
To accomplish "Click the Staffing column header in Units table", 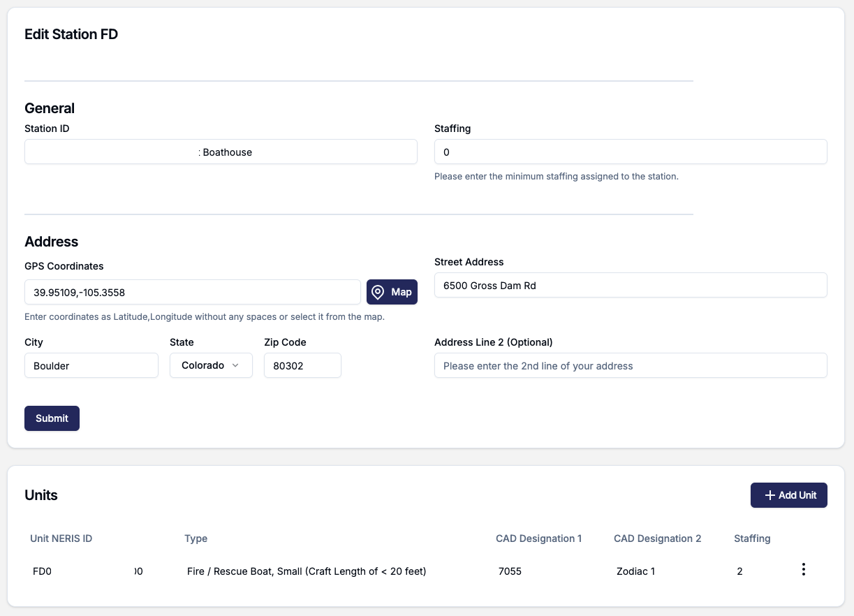I will tap(752, 538).
